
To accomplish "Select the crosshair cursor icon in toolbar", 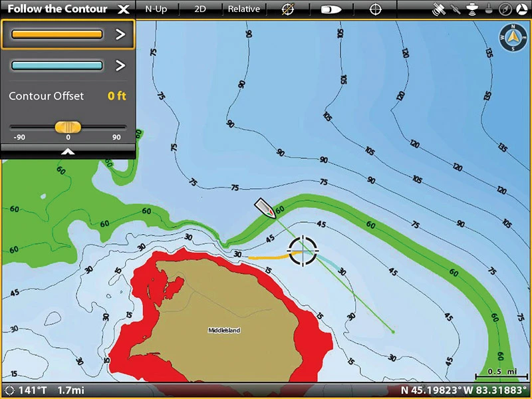I will click(x=376, y=9).
